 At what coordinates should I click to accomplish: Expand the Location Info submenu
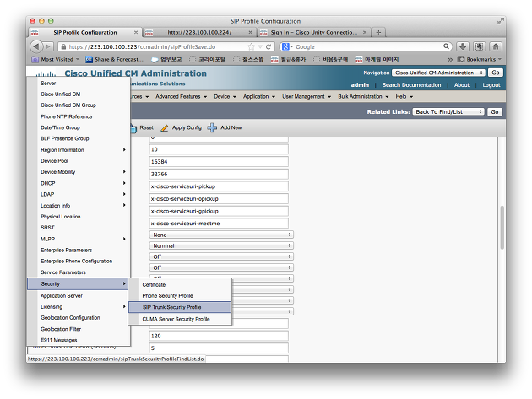tap(79, 206)
